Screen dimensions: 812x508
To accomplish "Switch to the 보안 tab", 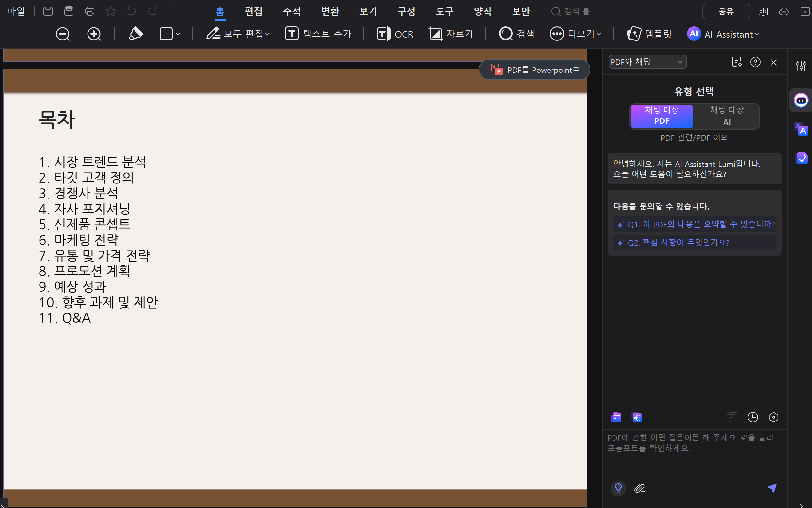I will click(x=521, y=11).
